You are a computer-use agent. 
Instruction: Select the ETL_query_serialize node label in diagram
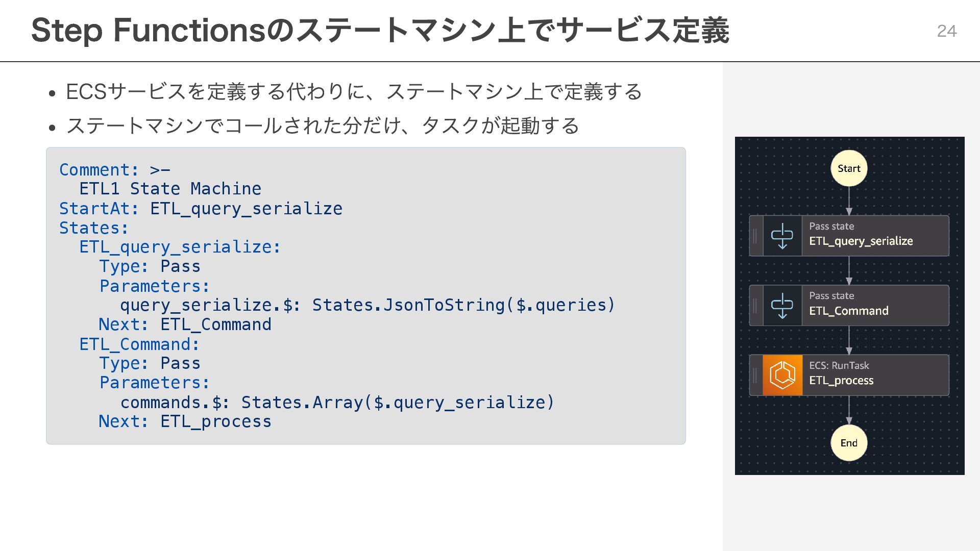tap(861, 241)
